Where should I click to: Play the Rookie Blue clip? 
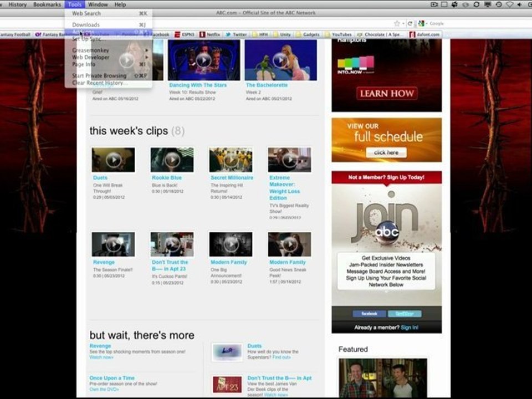(172, 160)
